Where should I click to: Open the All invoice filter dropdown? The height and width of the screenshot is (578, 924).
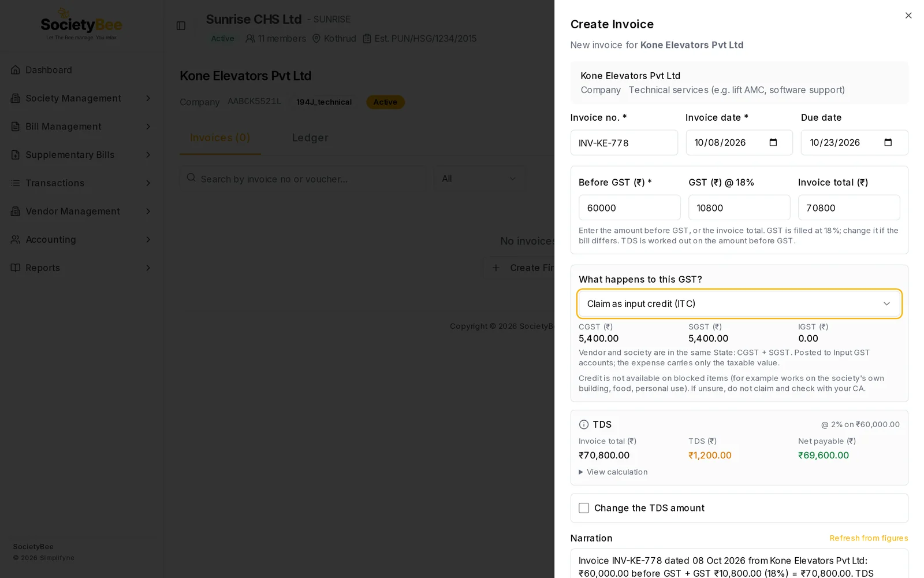pyautogui.click(x=479, y=179)
